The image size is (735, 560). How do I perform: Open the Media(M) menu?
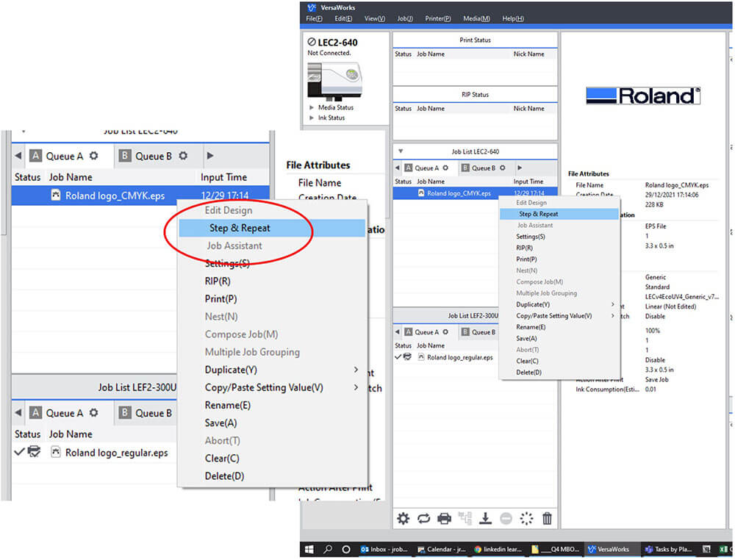(x=476, y=18)
